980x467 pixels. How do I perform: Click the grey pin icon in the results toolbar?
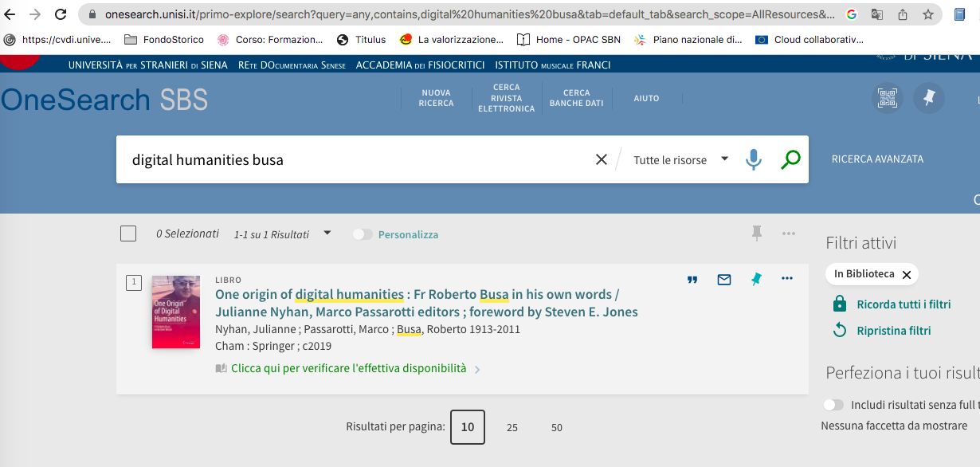(757, 233)
